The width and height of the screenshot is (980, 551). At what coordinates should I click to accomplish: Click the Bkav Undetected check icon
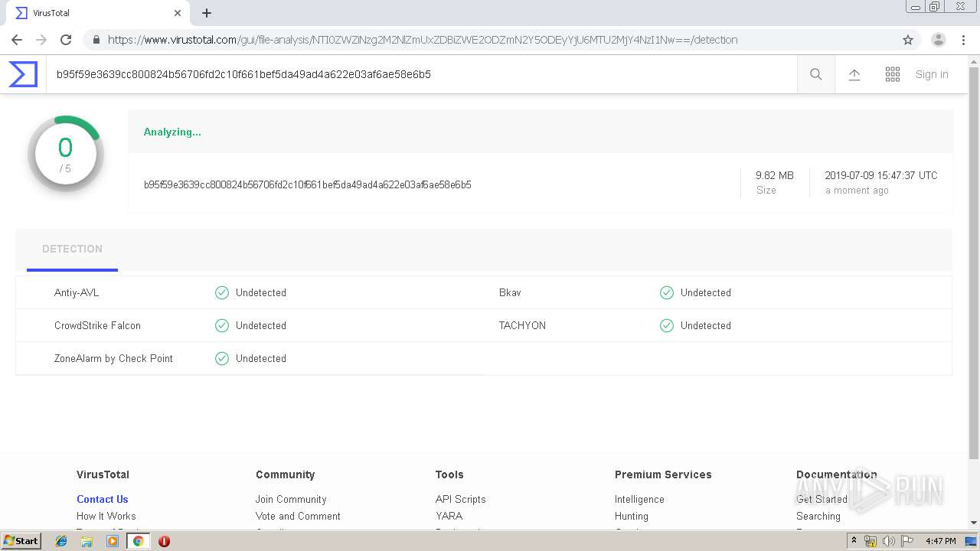tap(667, 292)
